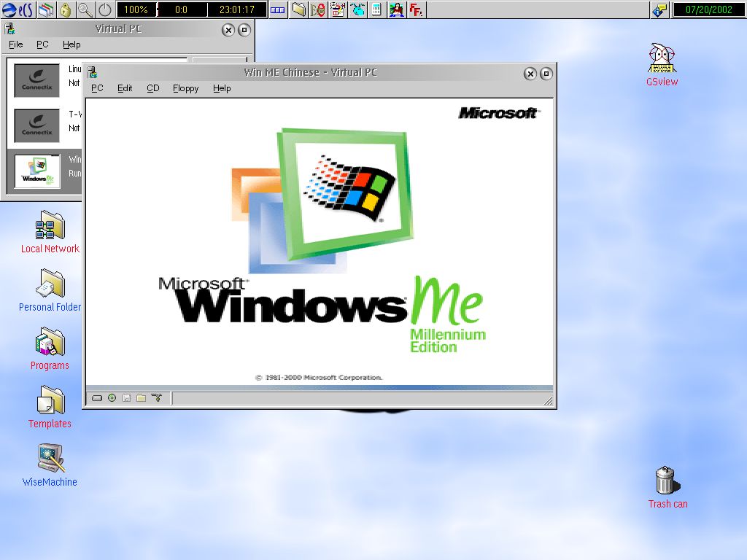
Task: Open the CD menu
Action: (x=153, y=88)
